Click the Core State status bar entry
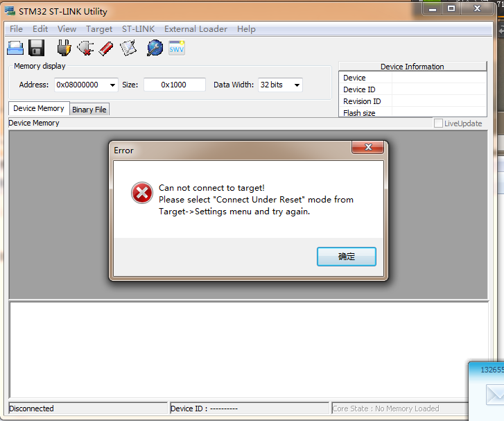 400,409
